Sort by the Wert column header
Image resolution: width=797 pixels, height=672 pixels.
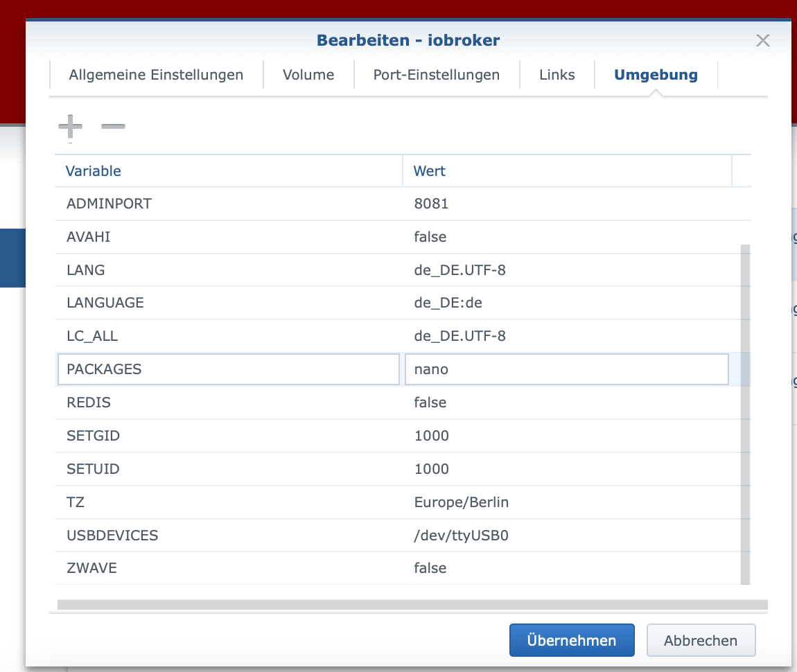point(567,171)
